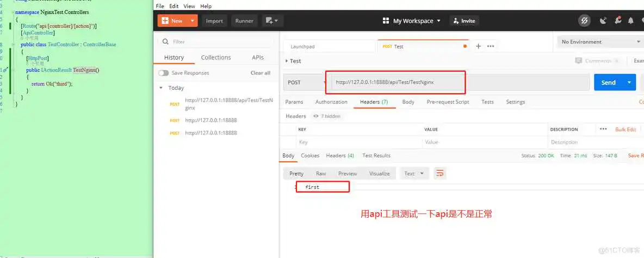
Task: Switch response view to Raw
Action: pos(321,174)
